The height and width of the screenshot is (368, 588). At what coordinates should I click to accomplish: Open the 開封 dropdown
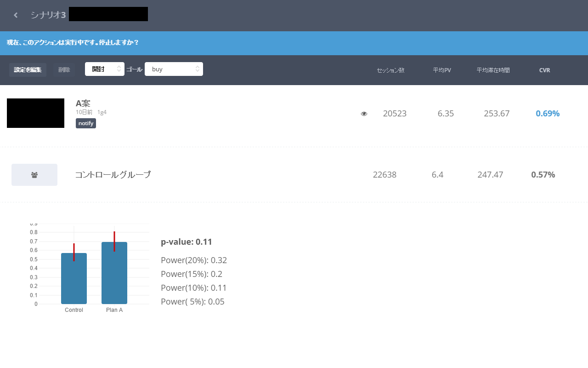105,69
